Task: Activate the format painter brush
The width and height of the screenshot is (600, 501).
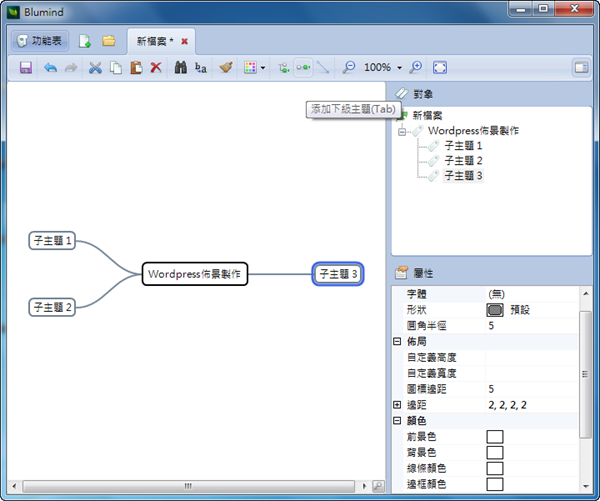Action: point(226,68)
